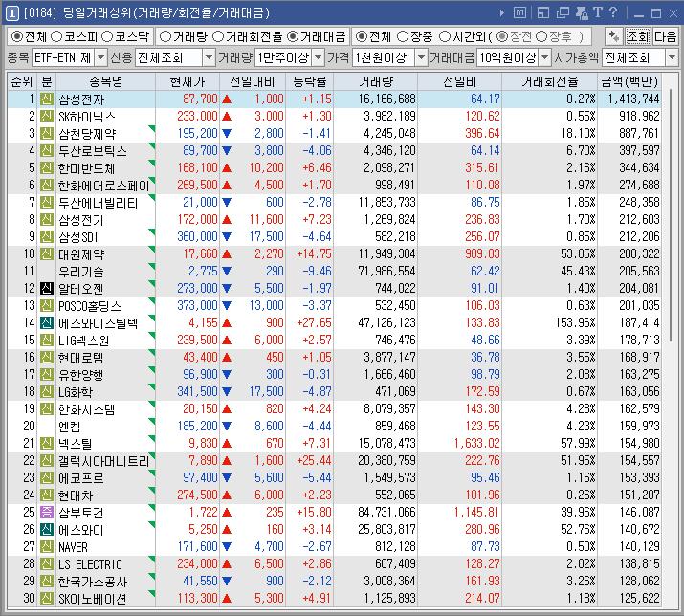Select the 시간외 radio button
The width and height of the screenshot is (684, 616).
click(x=445, y=36)
